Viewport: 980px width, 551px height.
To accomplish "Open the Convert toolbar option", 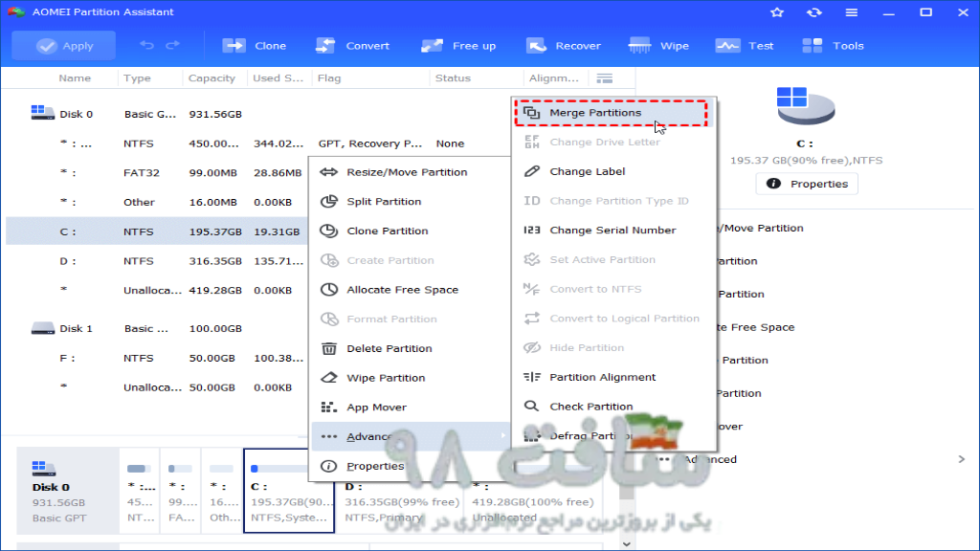I will pos(352,46).
